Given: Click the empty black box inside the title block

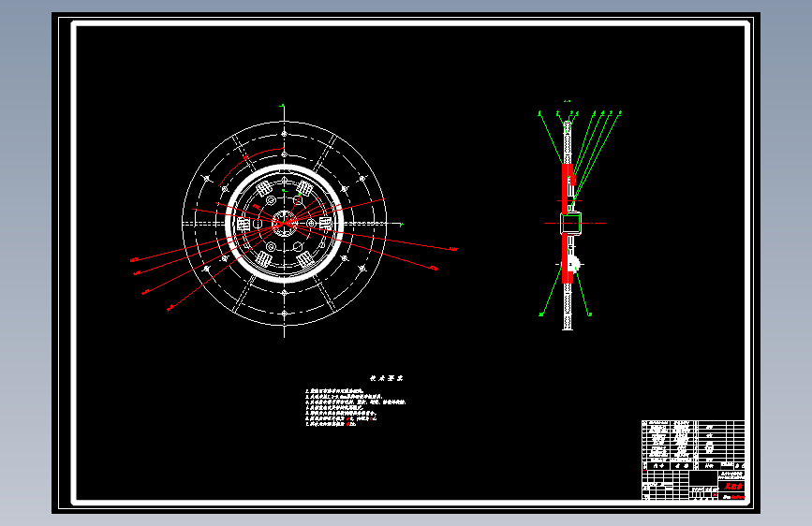Looking at the screenshot, I should (x=702, y=478).
